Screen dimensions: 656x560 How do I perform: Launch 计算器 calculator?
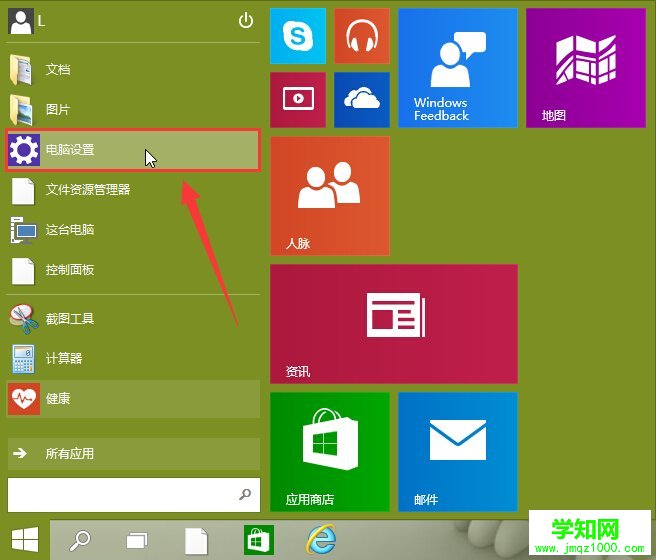(x=133, y=358)
